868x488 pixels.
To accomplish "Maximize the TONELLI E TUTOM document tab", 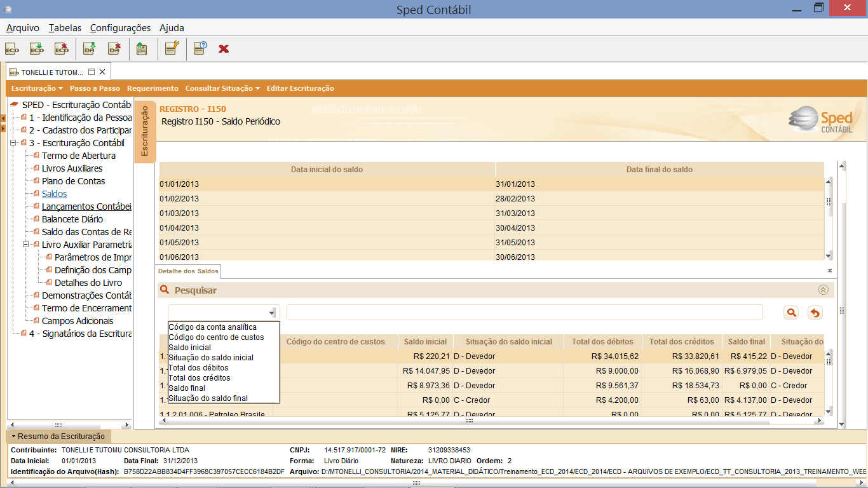I will click(91, 72).
